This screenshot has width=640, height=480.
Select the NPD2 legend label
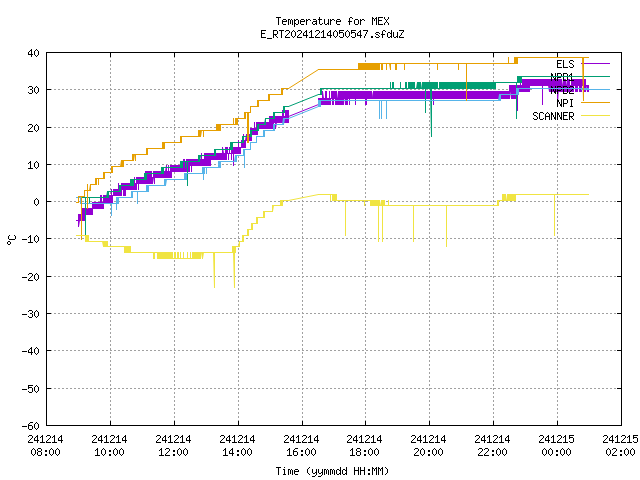click(562, 90)
